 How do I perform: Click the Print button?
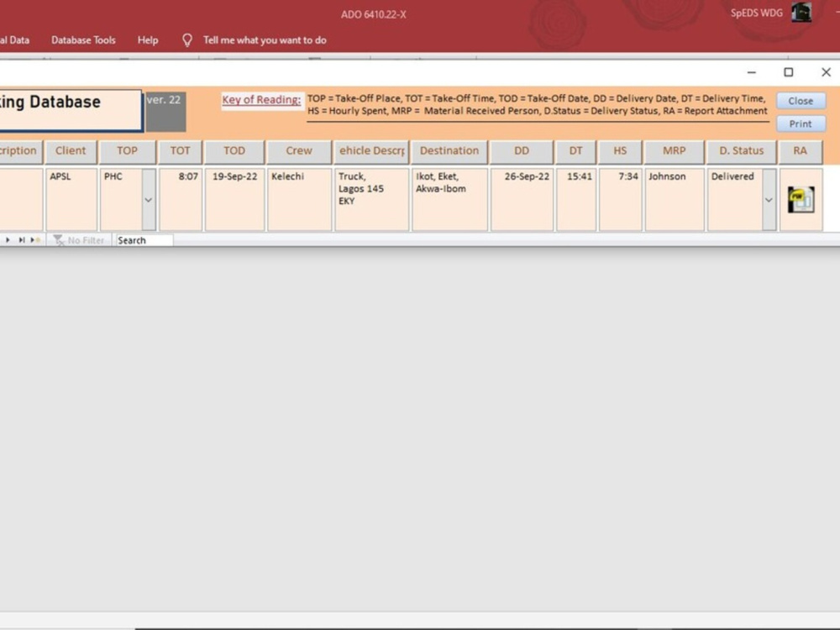tap(801, 123)
